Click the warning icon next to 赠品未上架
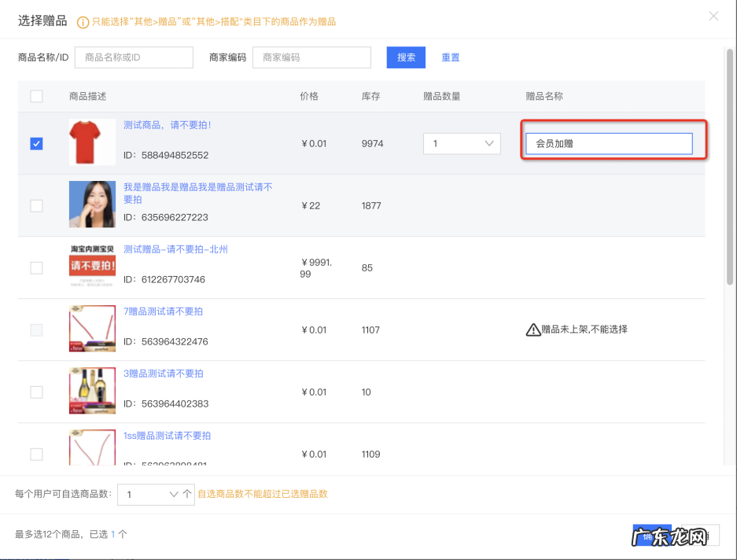The height and width of the screenshot is (560, 737). [532, 330]
